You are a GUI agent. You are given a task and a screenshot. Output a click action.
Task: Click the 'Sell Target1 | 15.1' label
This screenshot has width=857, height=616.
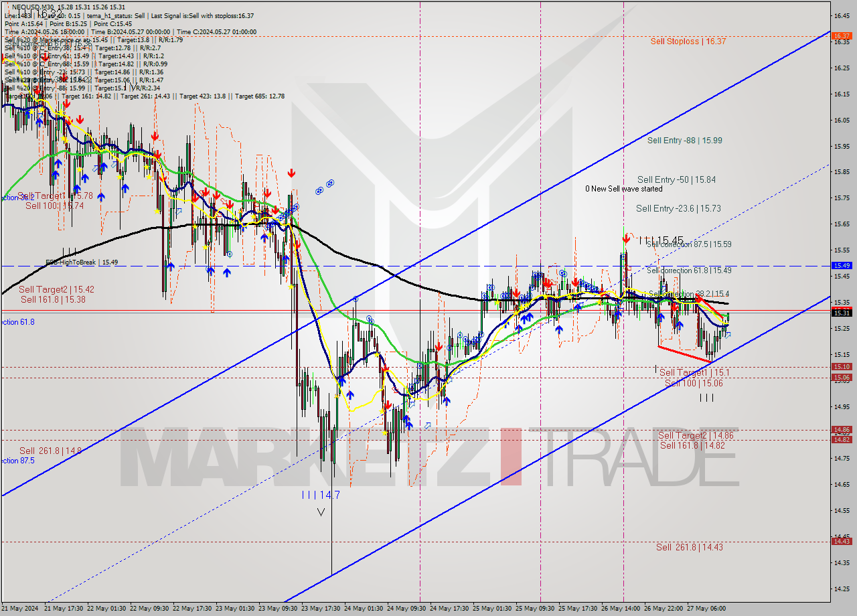pos(694,372)
